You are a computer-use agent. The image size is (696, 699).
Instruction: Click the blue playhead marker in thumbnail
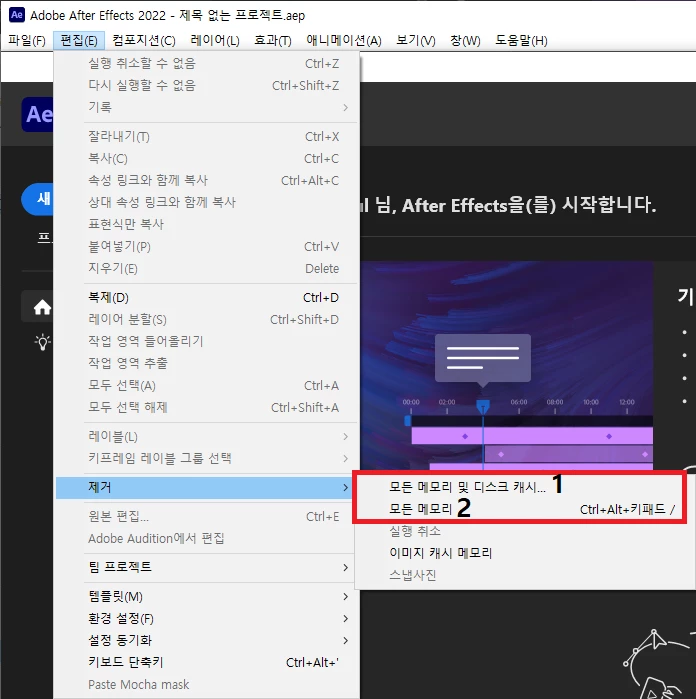tap(483, 407)
